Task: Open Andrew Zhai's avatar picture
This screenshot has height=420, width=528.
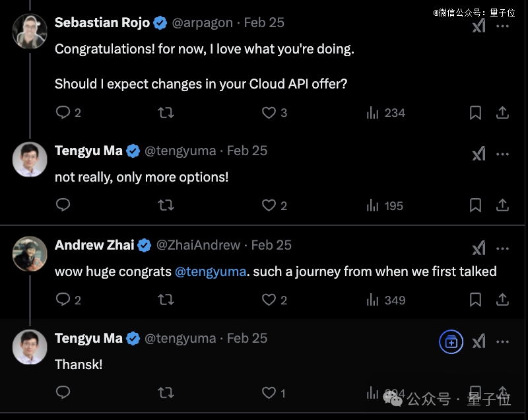Action: point(30,253)
